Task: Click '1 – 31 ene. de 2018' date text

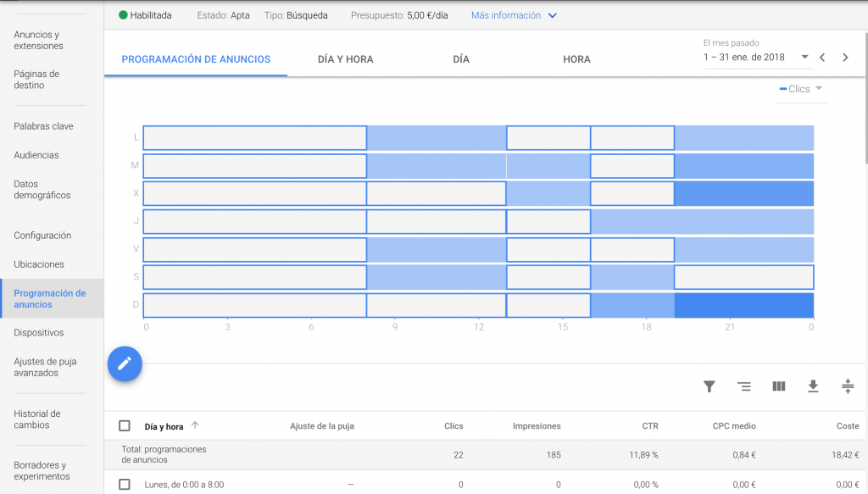Action: coord(744,57)
